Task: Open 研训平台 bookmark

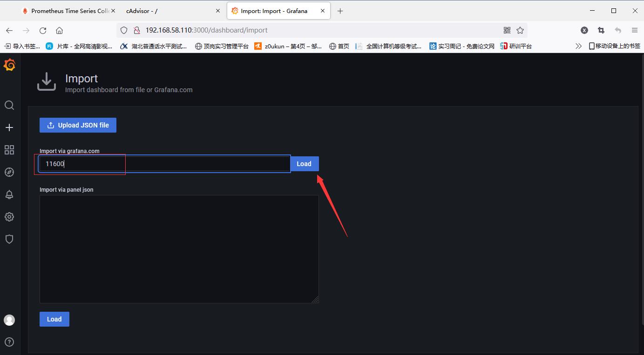Action: pyautogui.click(x=516, y=46)
